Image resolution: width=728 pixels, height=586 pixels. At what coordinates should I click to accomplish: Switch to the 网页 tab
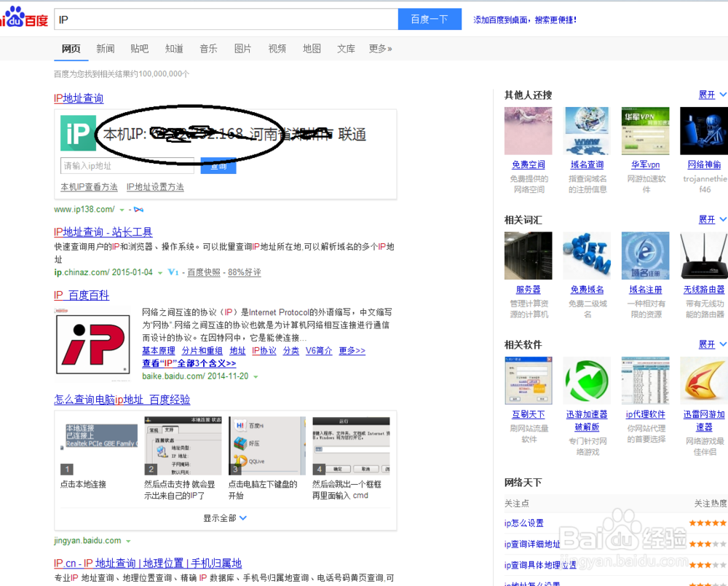[x=71, y=48]
